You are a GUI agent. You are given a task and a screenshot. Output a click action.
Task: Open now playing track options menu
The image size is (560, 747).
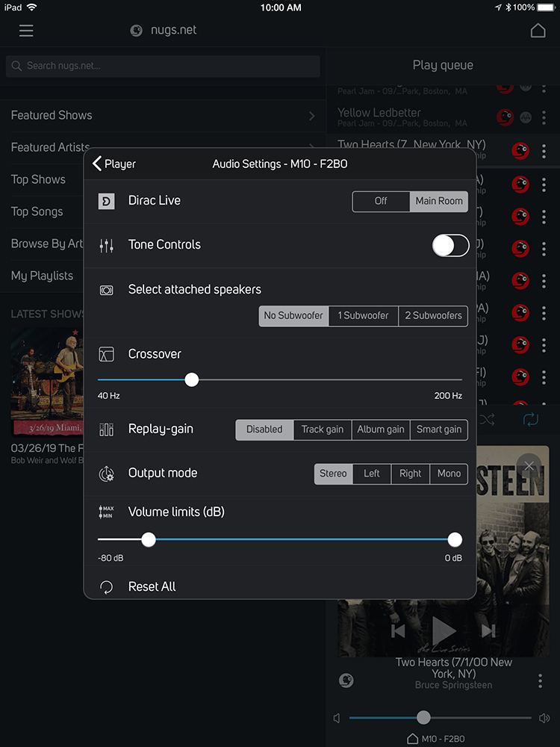tap(540, 681)
